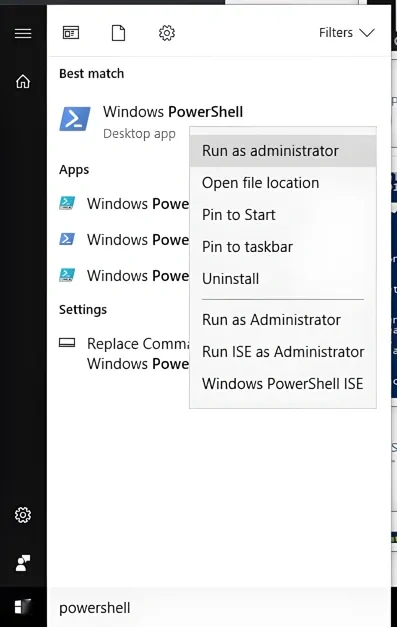Click the second Apps list PowerShell icon
Viewport: 397px width, 627px height.
tap(67, 239)
